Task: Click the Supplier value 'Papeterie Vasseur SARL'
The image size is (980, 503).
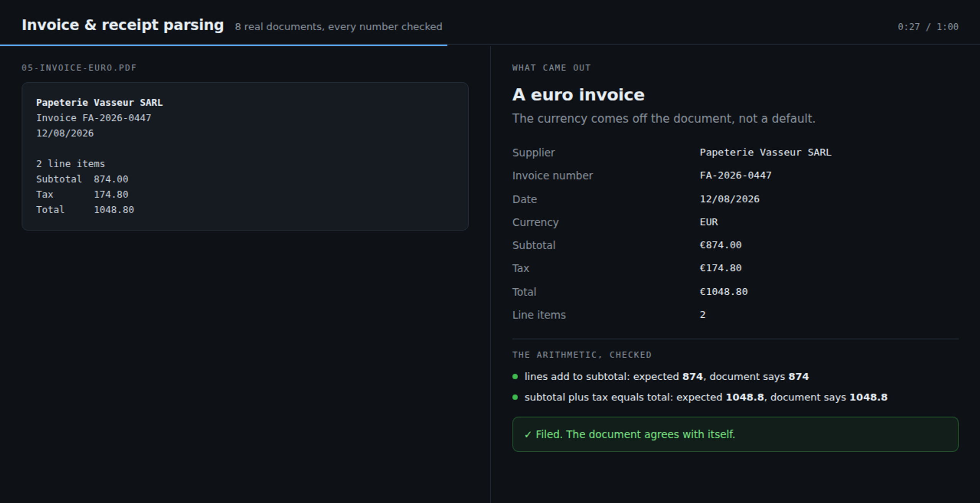Action: pyautogui.click(x=766, y=152)
